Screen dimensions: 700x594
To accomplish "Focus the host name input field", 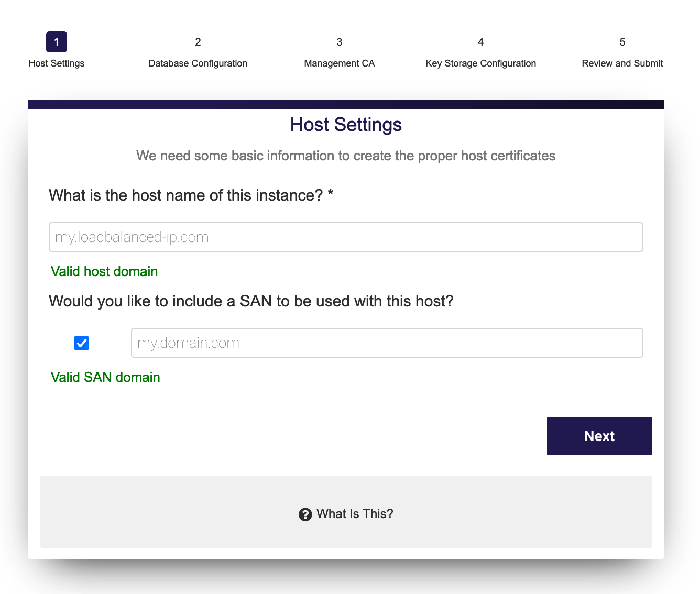I will [346, 237].
